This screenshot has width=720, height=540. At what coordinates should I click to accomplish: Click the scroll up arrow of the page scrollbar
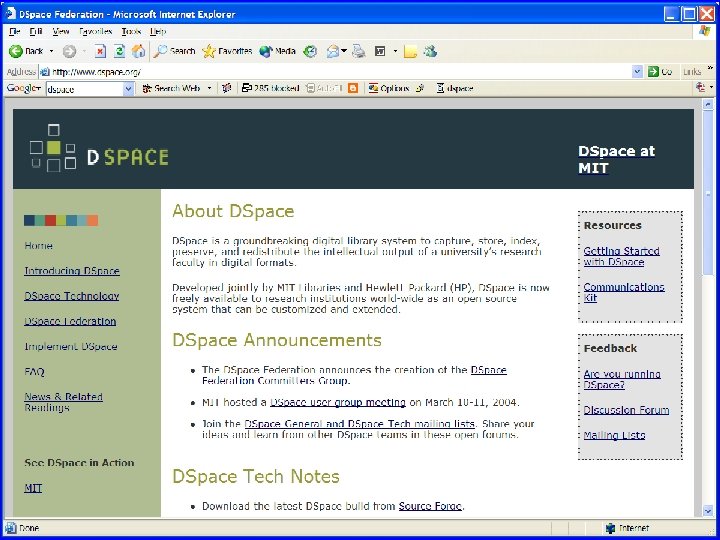click(708, 105)
